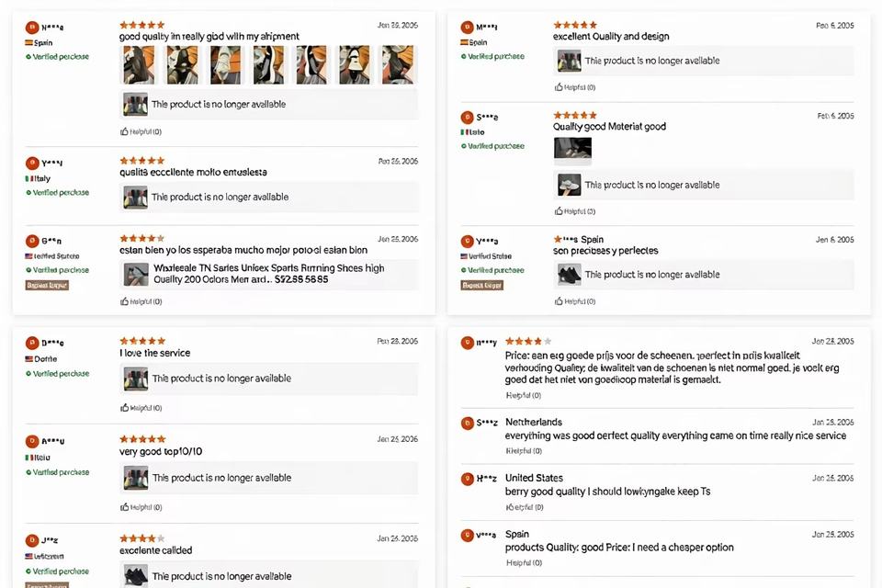This screenshot has width=882, height=588.
Task: Click Helpful under the United States H***z review
Action: [524, 507]
